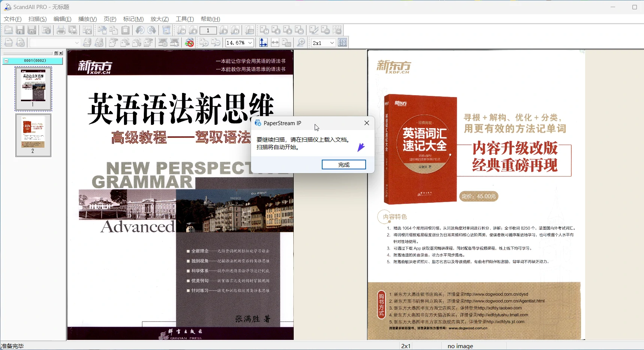Select the fit to width icon
This screenshot has width=644, height=350.
click(x=275, y=43)
